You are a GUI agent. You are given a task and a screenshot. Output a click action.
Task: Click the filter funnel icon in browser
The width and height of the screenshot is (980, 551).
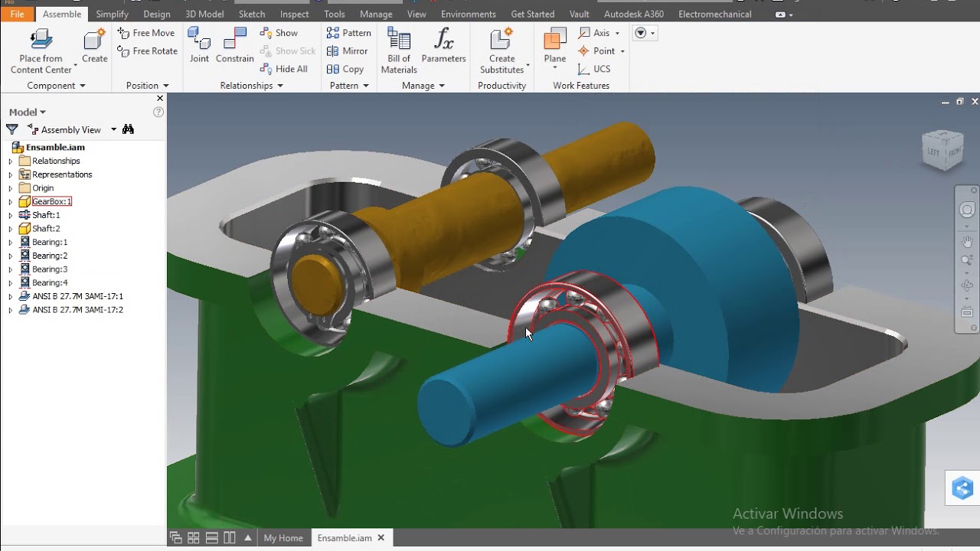(12, 129)
